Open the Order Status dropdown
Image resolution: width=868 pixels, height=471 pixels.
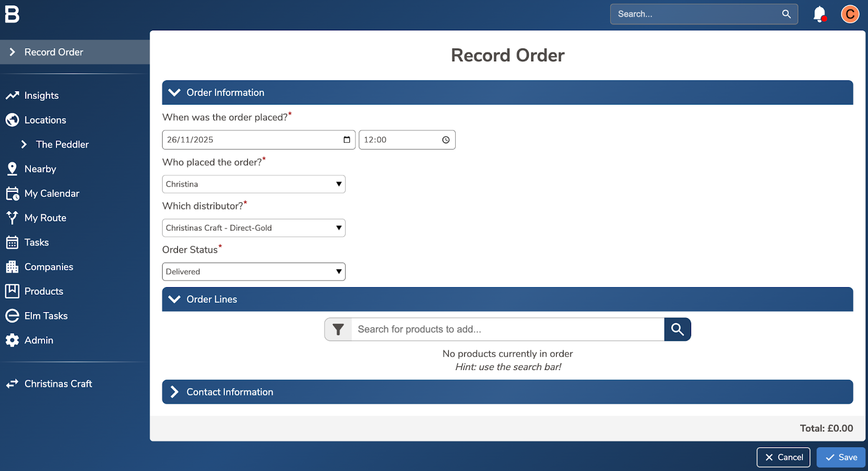(253, 272)
